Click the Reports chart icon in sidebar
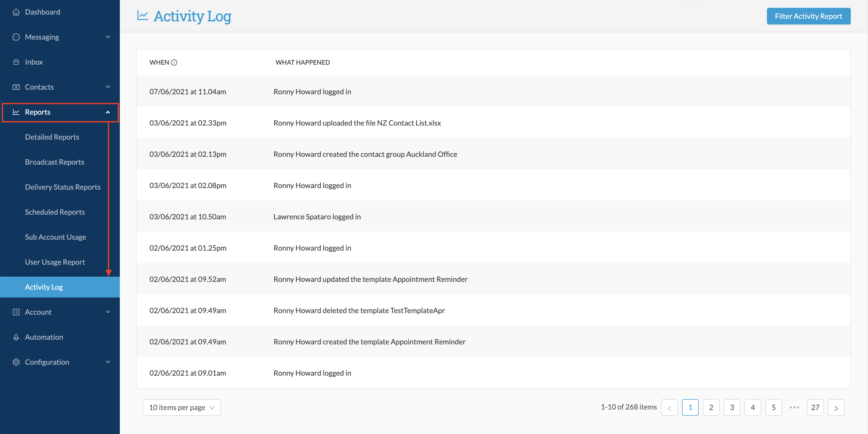868x434 pixels. coord(16,112)
